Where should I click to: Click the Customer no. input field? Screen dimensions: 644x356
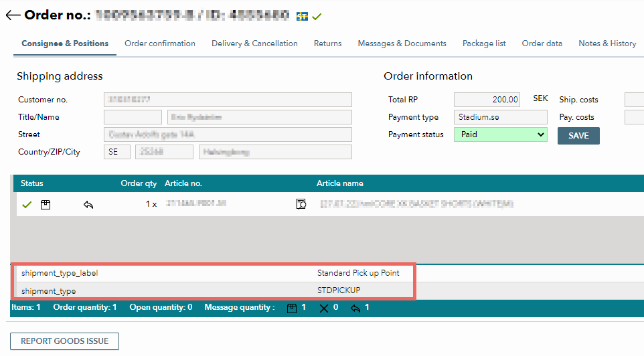(228, 100)
